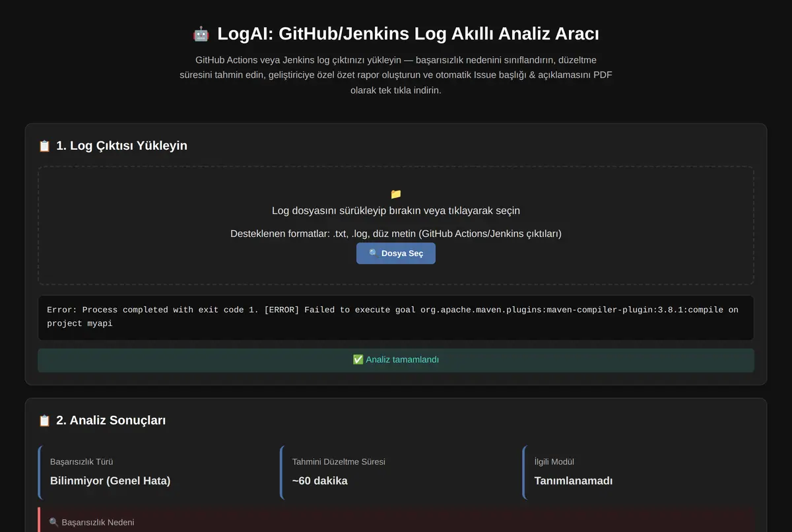
Task: Click the folder icon in upload area
Action: coord(396,194)
